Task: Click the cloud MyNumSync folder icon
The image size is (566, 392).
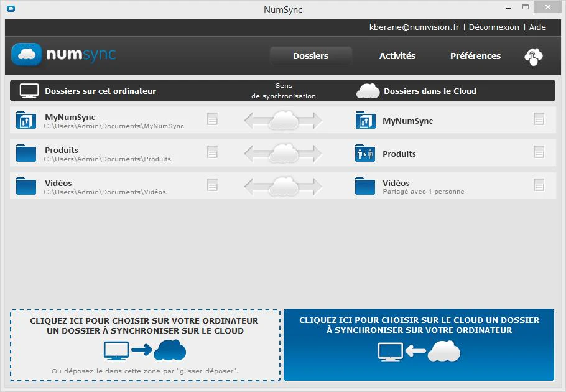Action: (x=365, y=120)
